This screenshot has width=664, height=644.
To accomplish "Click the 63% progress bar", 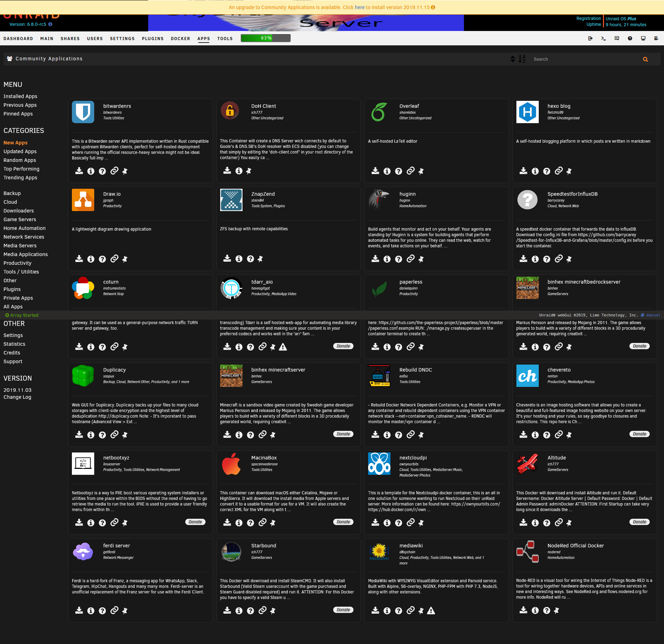I will (266, 38).
